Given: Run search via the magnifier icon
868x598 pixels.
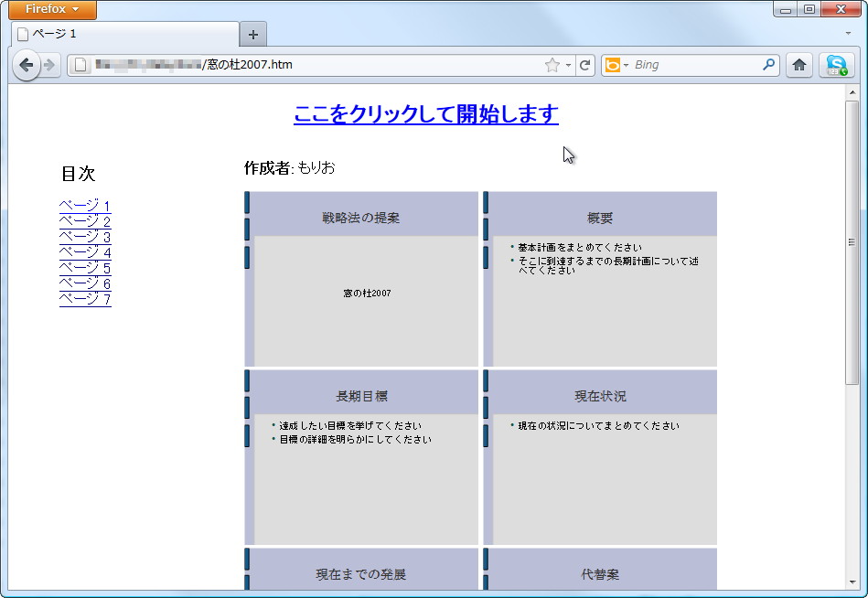Looking at the screenshot, I should pyautogui.click(x=770, y=65).
